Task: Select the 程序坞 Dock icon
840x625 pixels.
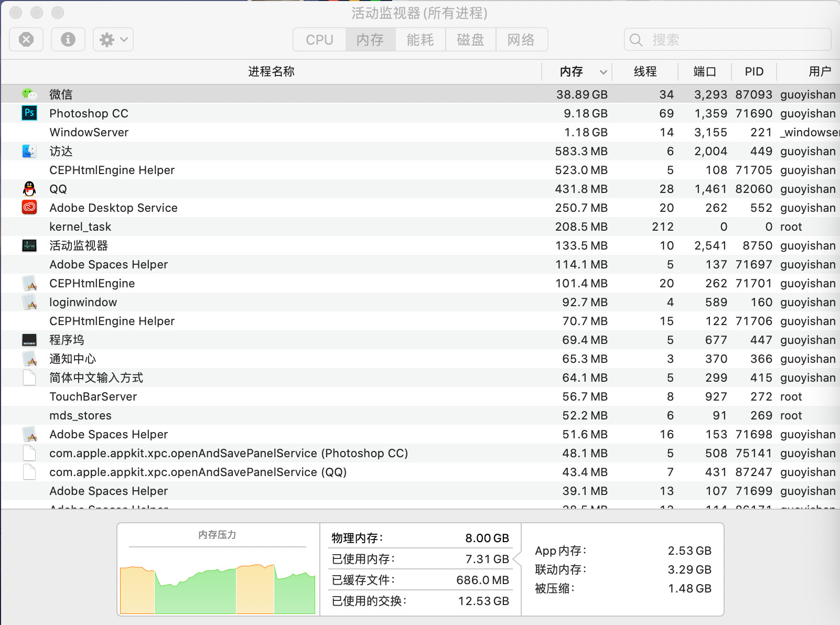Action: pos(29,340)
